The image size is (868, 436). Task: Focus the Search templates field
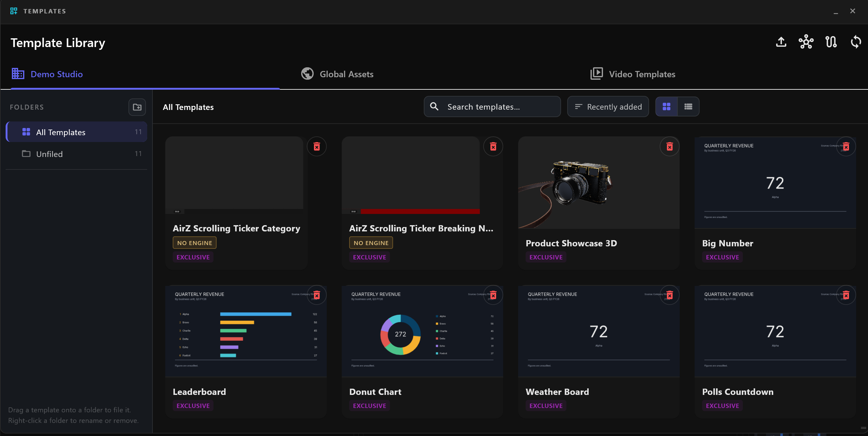(x=492, y=107)
